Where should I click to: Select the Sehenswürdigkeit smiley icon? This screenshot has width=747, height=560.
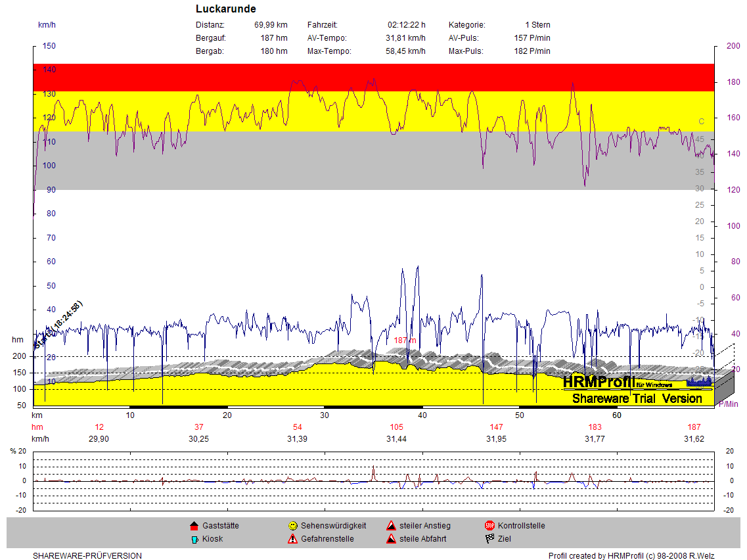click(292, 526)
